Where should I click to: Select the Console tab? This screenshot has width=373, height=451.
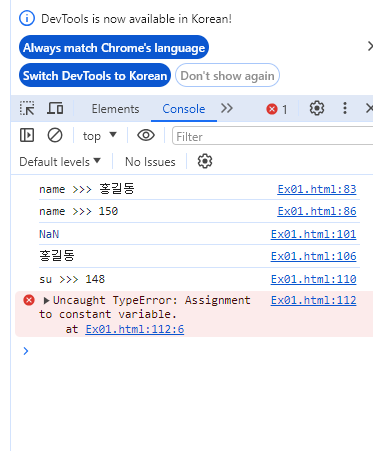pyautogui.click(x=184, y=109)
